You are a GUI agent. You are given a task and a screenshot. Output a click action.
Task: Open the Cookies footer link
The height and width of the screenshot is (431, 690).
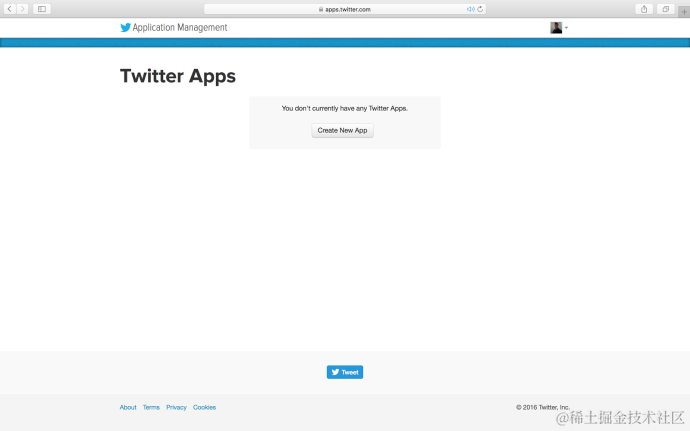[x=204, y=407]
